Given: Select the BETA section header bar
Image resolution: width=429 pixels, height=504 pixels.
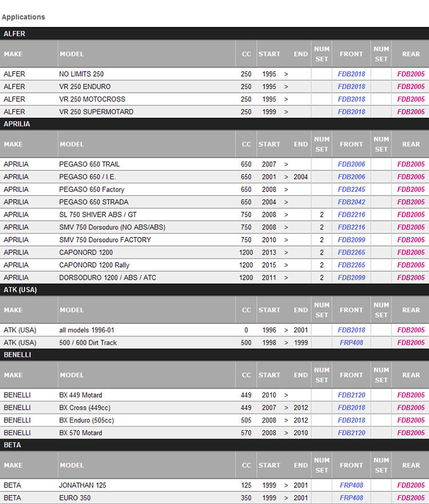Looking at the screenshot, I should (214, 445).
